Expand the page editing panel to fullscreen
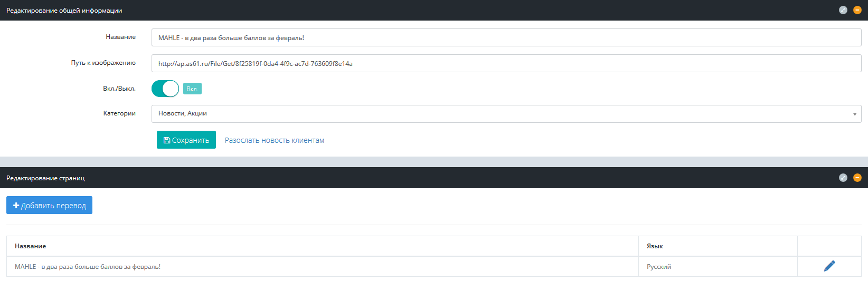The height and width of the screenshot is (291, 868). click(843, 178)
